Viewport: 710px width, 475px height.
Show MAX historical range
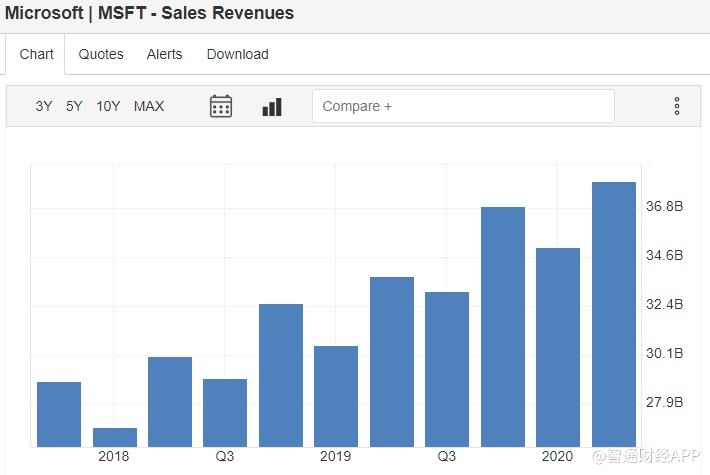click(149, 106)
